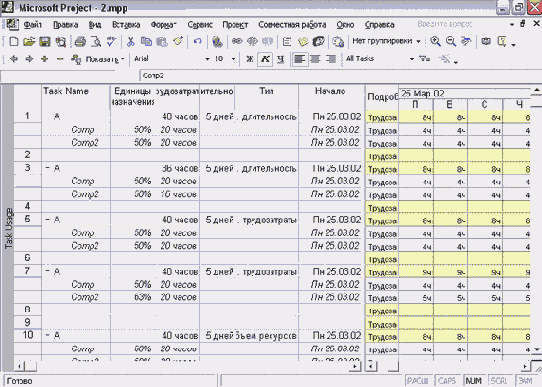Click the Zoom In magnifier icon
The height and width of the screenshot is (387, 542).
click(x=435, y=41)
